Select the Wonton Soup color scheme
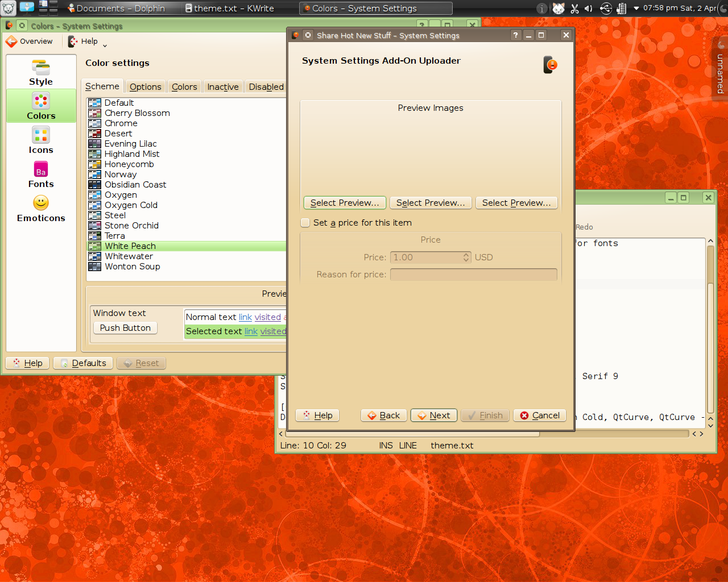This screenshot has width=728, height=582. point(187,267)
